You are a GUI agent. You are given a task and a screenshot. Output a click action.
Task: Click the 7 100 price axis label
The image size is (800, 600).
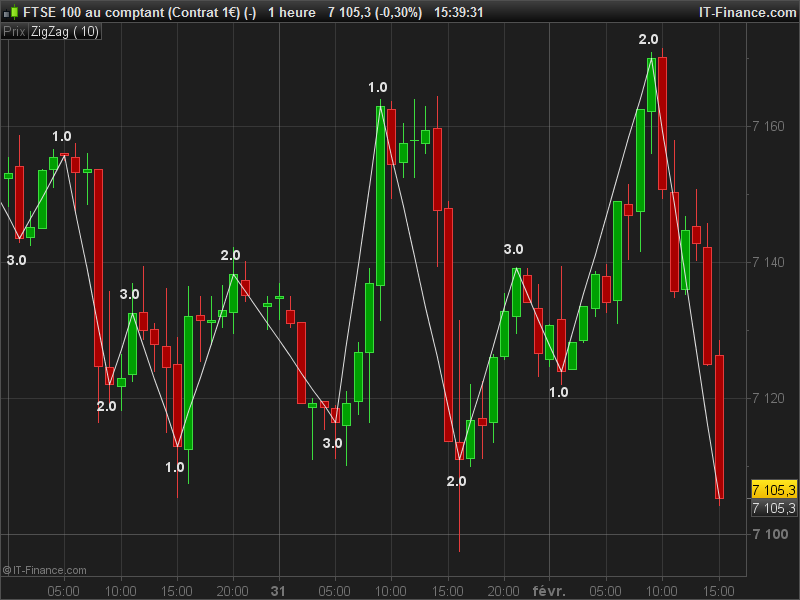[x=770, y=534]
